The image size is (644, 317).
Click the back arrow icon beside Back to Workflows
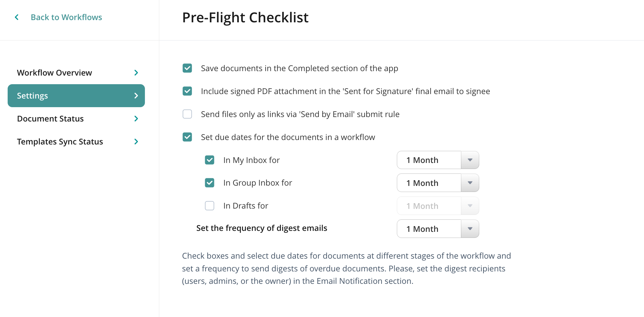[17, 17]
